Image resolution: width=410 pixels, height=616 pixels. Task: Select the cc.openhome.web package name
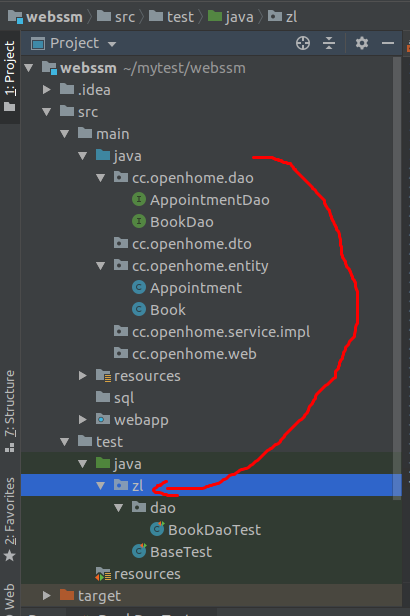point(194,354)
